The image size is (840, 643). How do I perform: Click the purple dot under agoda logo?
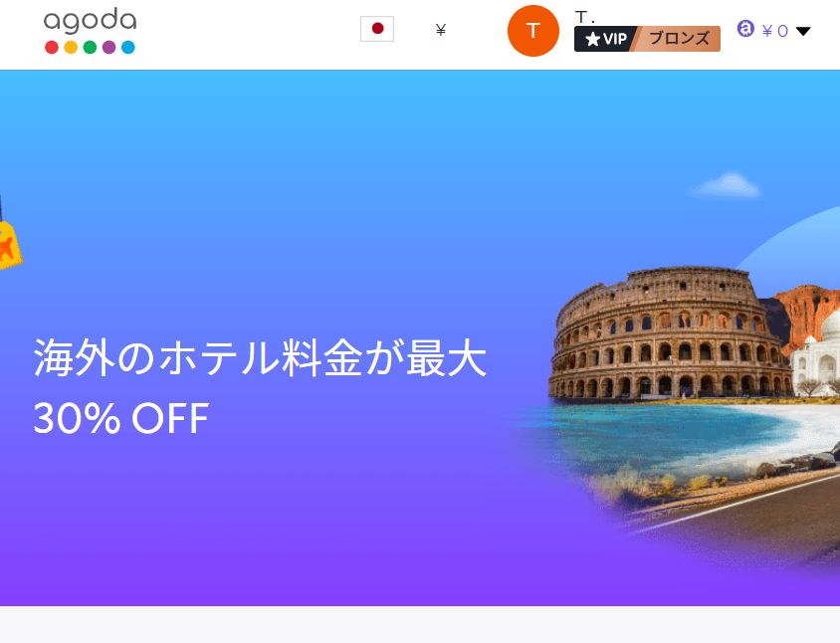[x=108, y=47]
